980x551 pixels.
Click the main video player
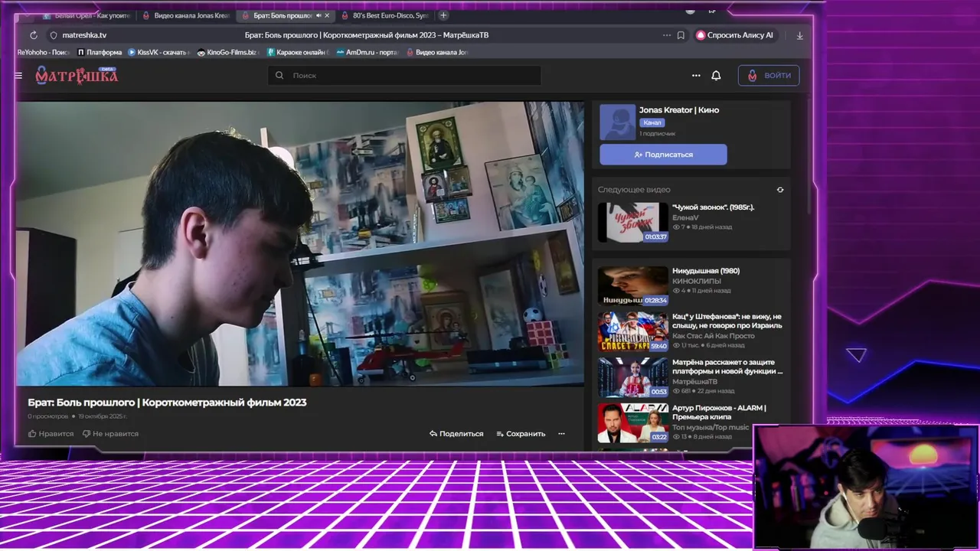coord(300,244)
